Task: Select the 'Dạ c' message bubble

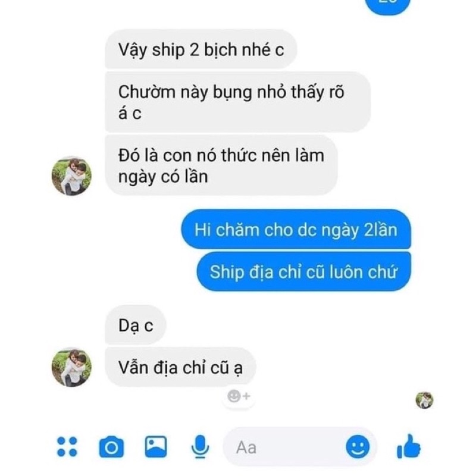Action: click(136, 325)
